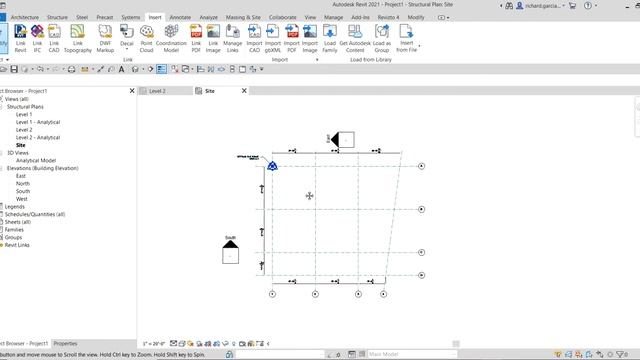Select the Point Cloud tool

(x=146, y=38)
